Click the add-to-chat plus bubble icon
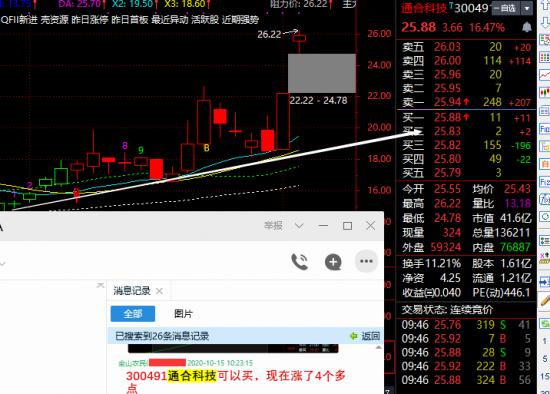Viewport: 550px width, 394px height. coord(333,262)
